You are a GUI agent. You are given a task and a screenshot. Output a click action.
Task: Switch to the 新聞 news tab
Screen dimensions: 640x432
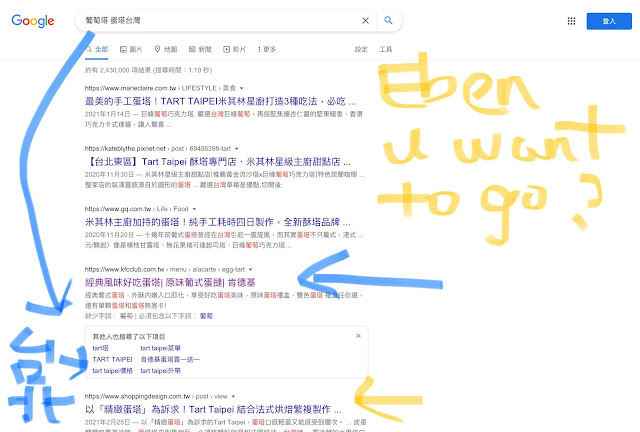point(200,49)
